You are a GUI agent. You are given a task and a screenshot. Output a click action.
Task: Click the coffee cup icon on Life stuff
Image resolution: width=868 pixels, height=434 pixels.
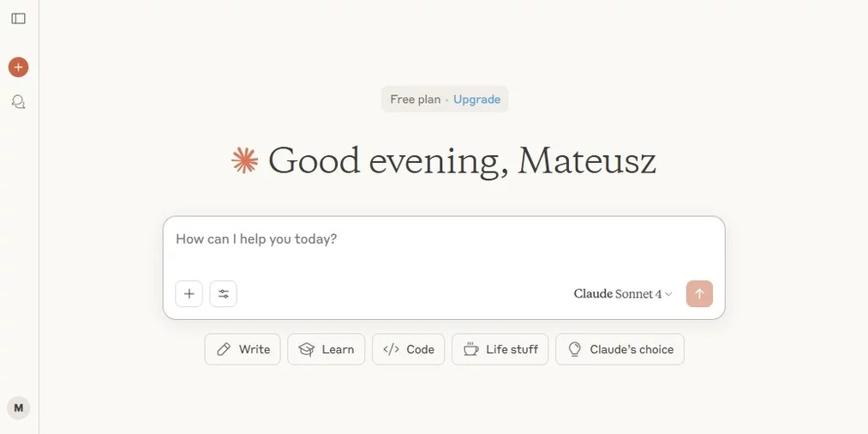(471, 349)
